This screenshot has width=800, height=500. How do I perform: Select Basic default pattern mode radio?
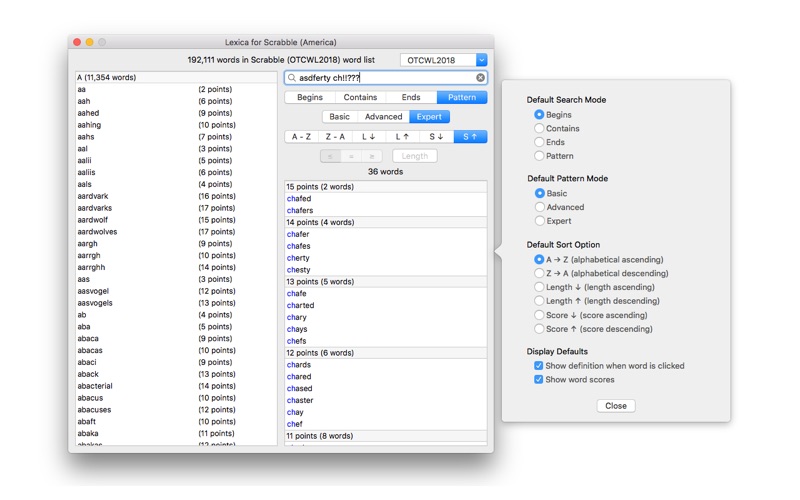tap(540, 193)
